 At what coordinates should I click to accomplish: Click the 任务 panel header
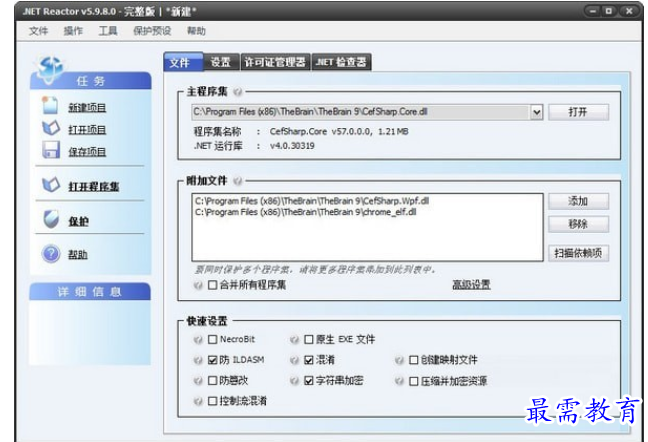[91, 81]
